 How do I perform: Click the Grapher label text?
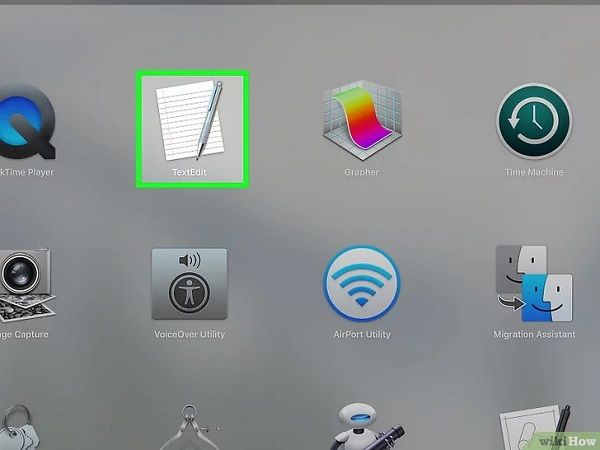point(361,173)
